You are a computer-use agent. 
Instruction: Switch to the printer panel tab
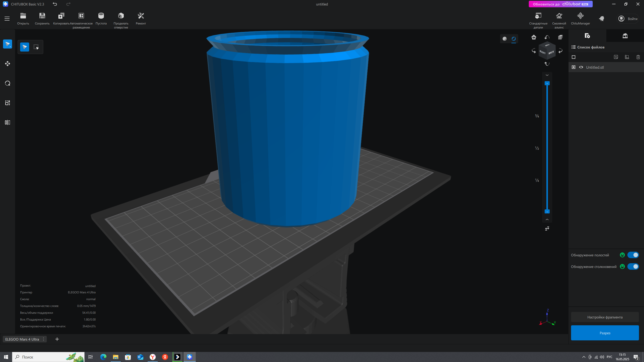pyautogui.click(x=625, y=36)
